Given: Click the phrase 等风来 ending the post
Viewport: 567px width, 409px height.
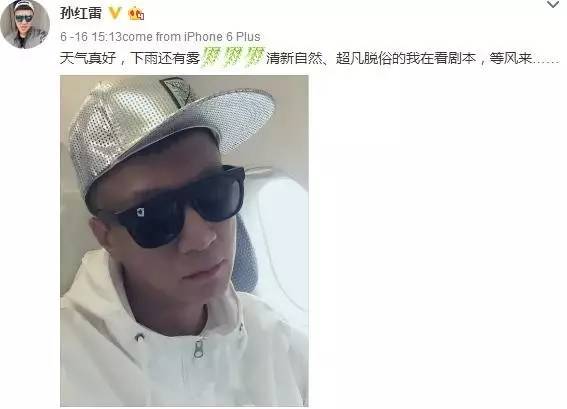Looking at the screenshot, I should pos(510,58).
